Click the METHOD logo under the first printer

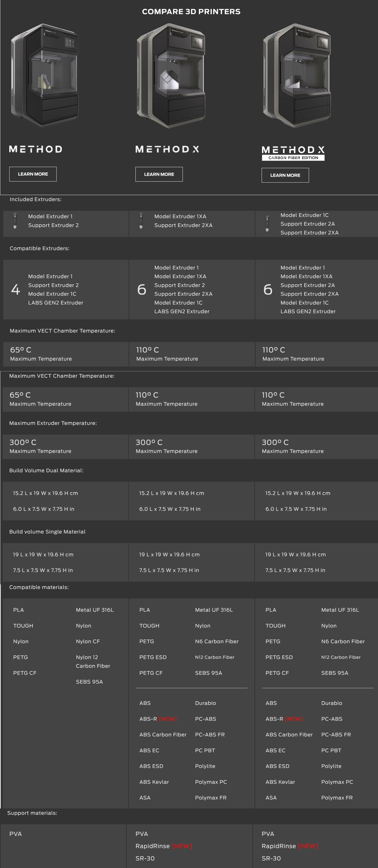point(35,149)
